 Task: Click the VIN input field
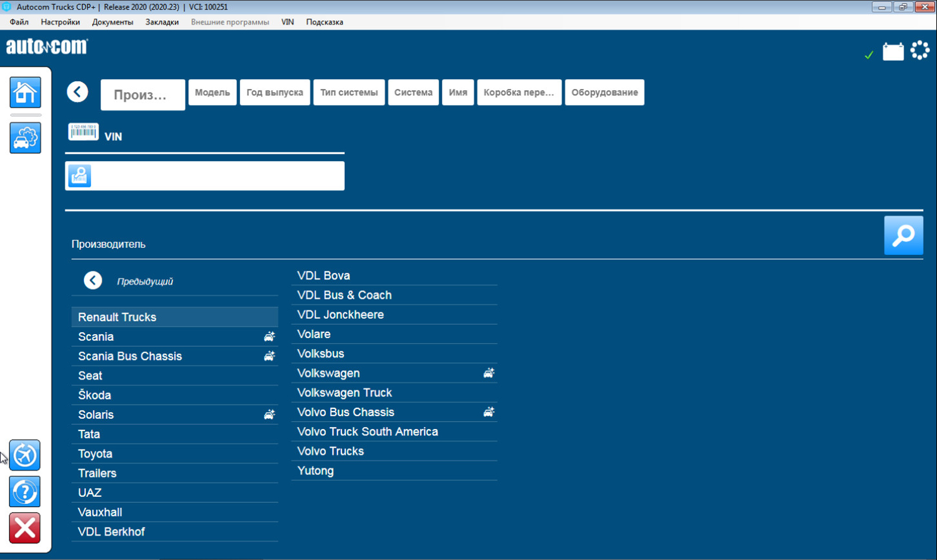(217, 176)
